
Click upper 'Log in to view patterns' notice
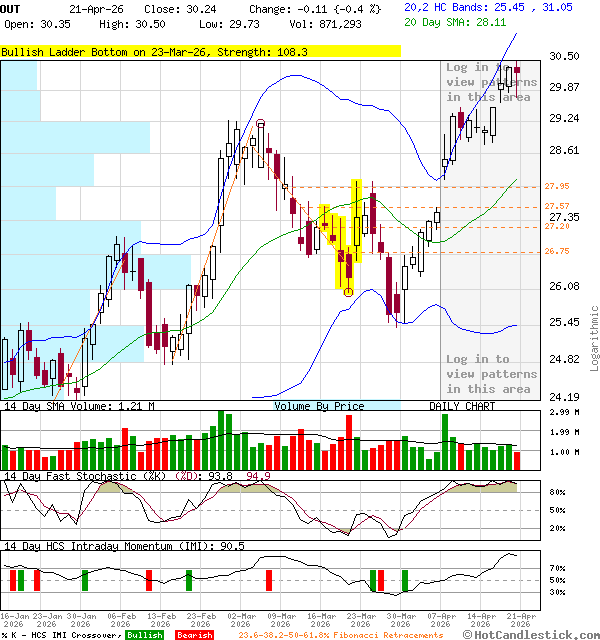tap(490, 82)
